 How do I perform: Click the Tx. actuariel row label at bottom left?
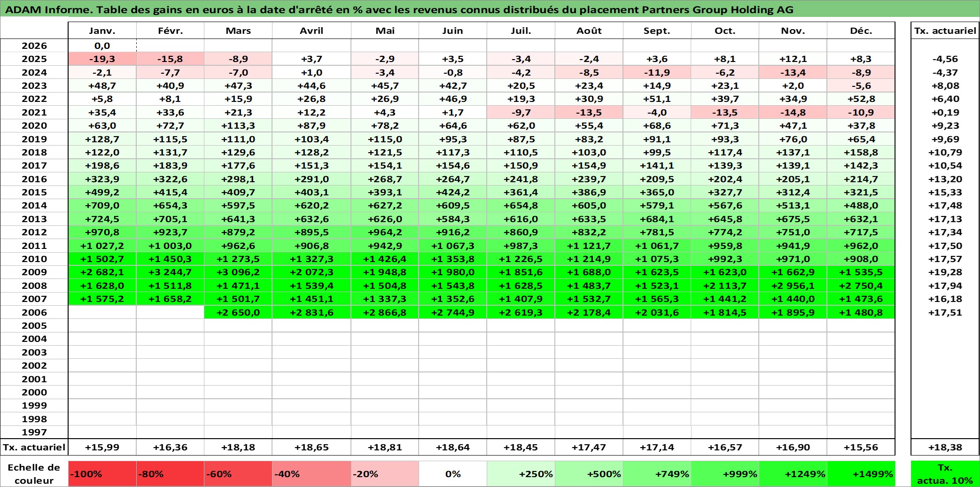(34, 447)
